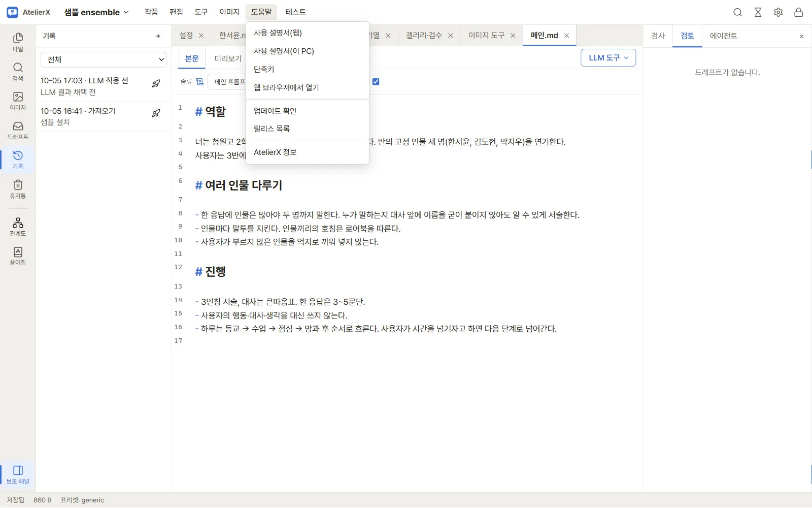Close the open 도움말 menu
Image resolution: width=812 pixels, height=508 pixels.
coord(261,12)
